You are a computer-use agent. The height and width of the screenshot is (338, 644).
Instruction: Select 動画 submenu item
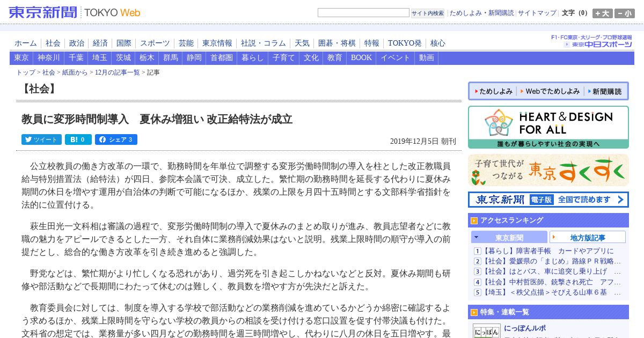pos(427,58)
